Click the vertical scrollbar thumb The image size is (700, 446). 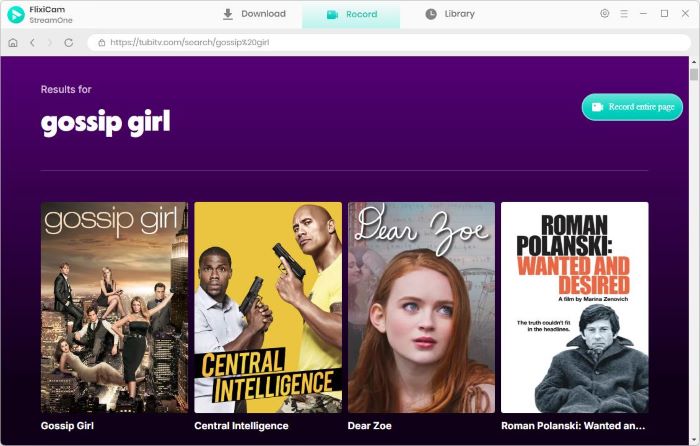(693, 74)
